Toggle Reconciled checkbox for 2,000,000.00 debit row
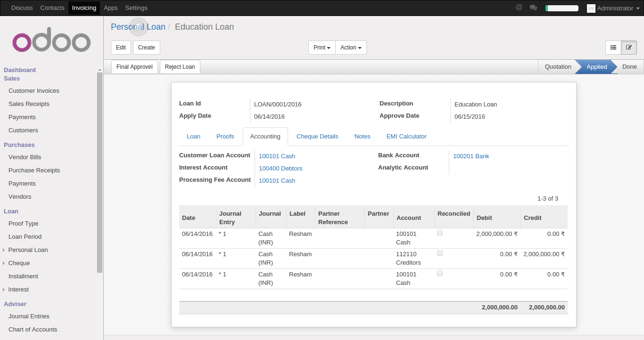644x340 pixels. click(440, 233)
